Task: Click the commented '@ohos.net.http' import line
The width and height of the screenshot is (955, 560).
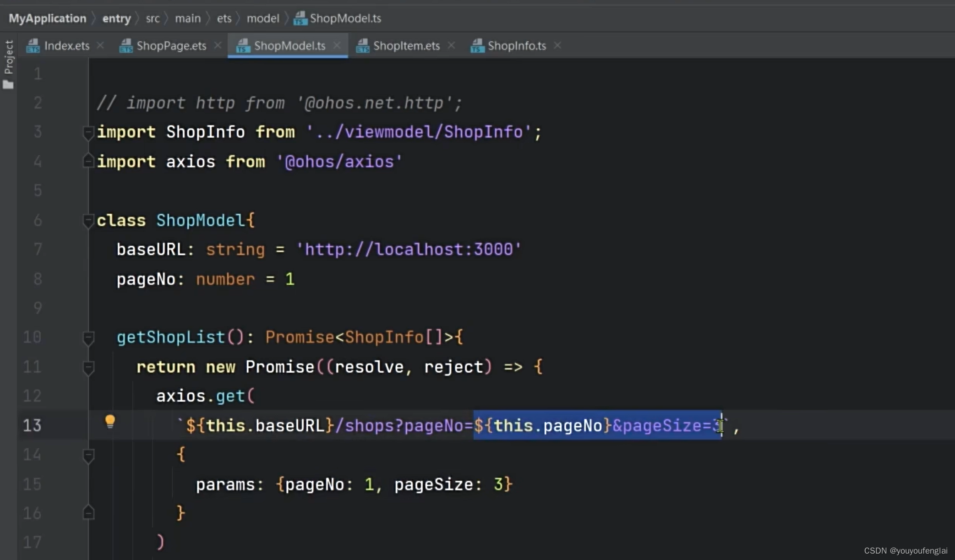Action: click(279, 103)
